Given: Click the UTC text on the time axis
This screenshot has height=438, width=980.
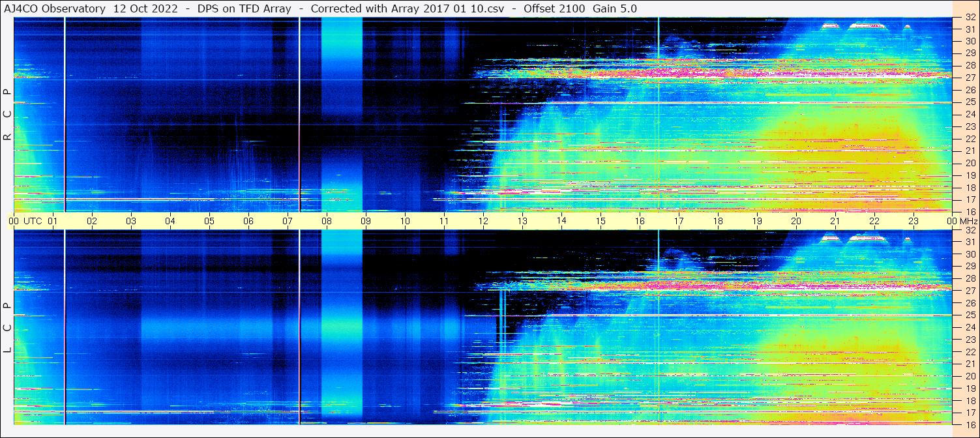Looking at the screenshot, I should (33, 221).
